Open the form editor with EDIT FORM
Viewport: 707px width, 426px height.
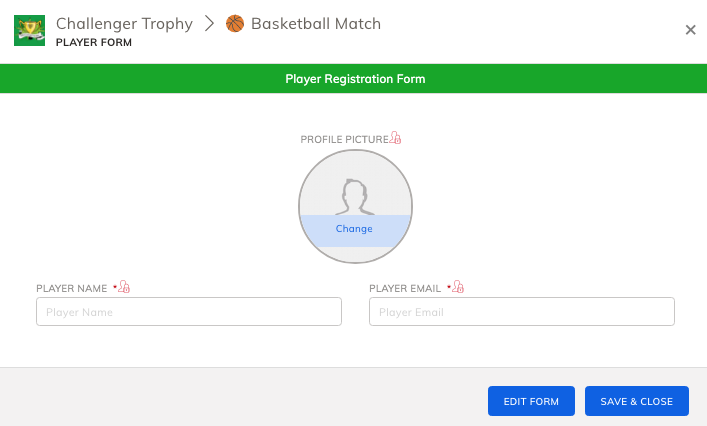pos(531,401)
